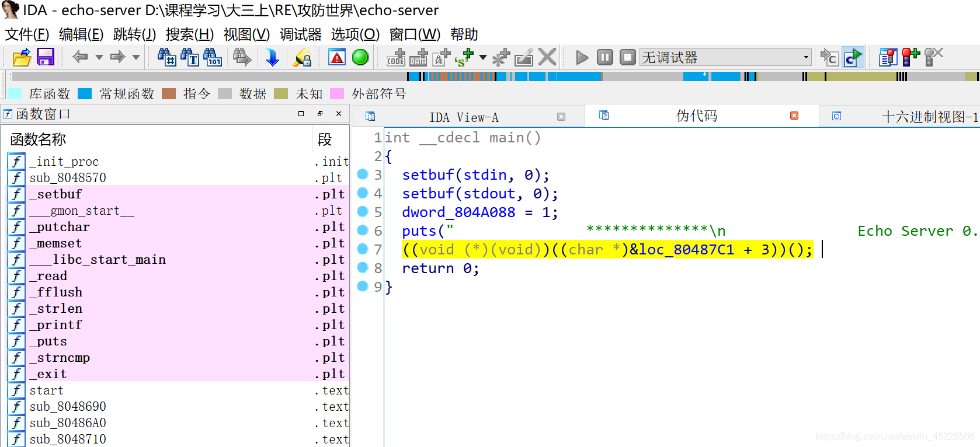Search for immediate value binoculars icon
This screenshot has height=447, width=980.
pyautogui.click(x=166, y=57)
